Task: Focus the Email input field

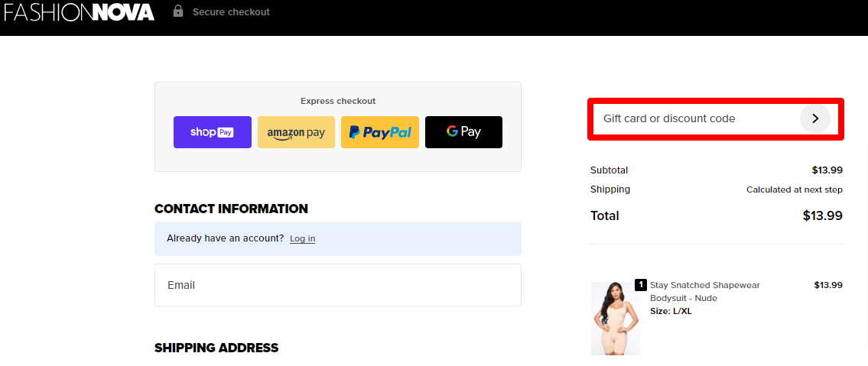Action: pyautogui.click(x=338, y=285)
